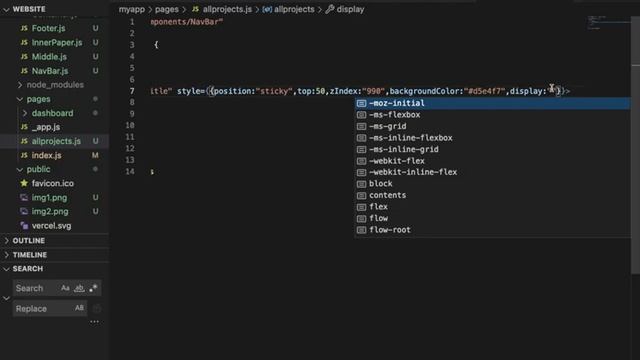Open _app.js file
This screenshot has height=360, width=640.
[x=46, y=127]
